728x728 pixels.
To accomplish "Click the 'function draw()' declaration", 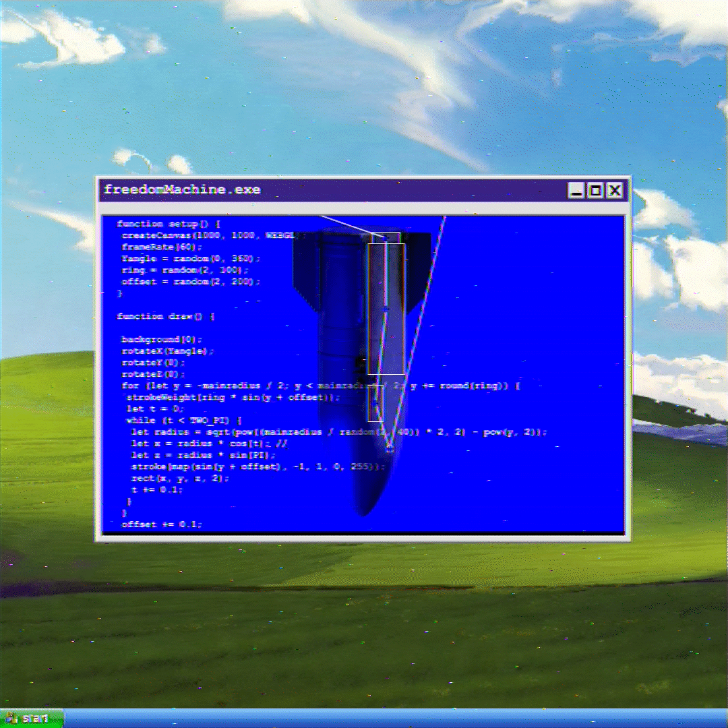I will (x=166, y=316).
